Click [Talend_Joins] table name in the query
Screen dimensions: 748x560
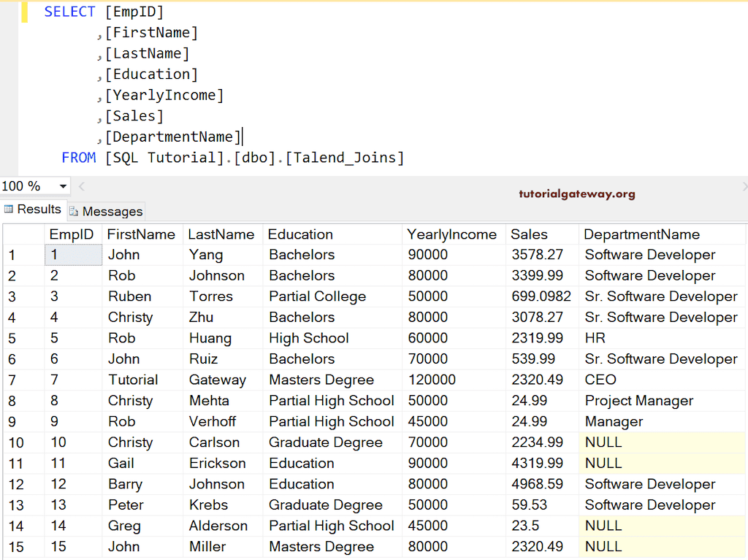pos(345,158)
